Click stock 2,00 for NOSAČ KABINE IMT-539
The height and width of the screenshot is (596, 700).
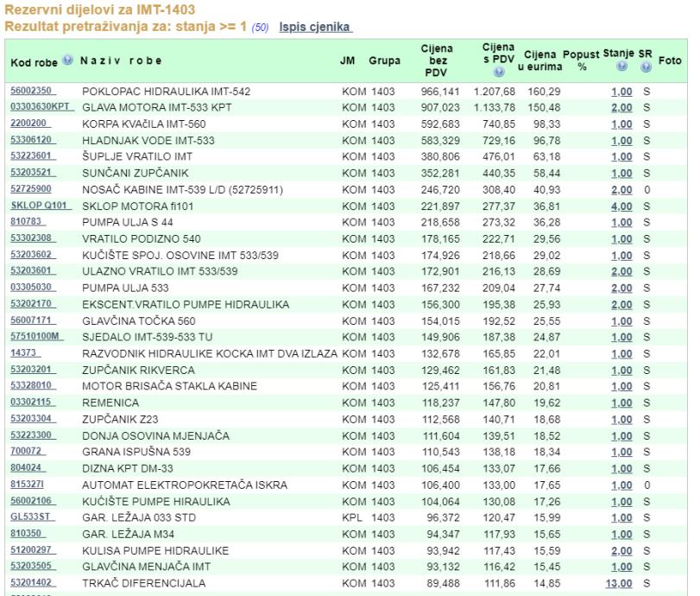(621, 189)
